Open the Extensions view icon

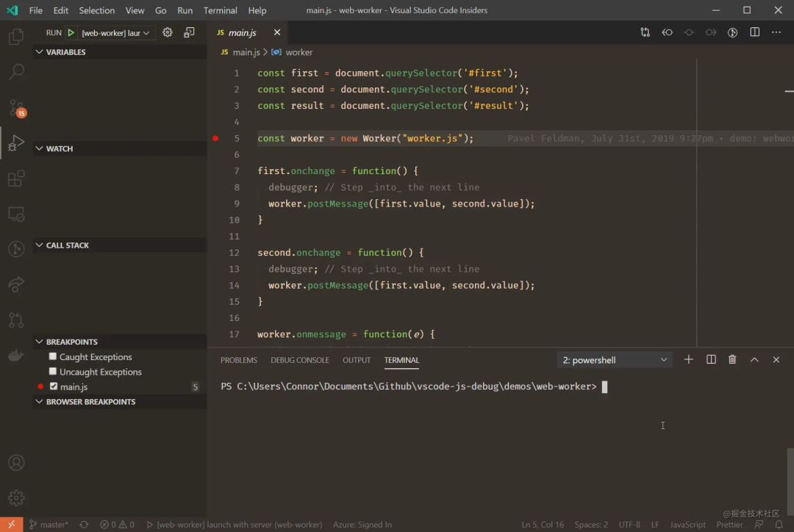(15, 179)
